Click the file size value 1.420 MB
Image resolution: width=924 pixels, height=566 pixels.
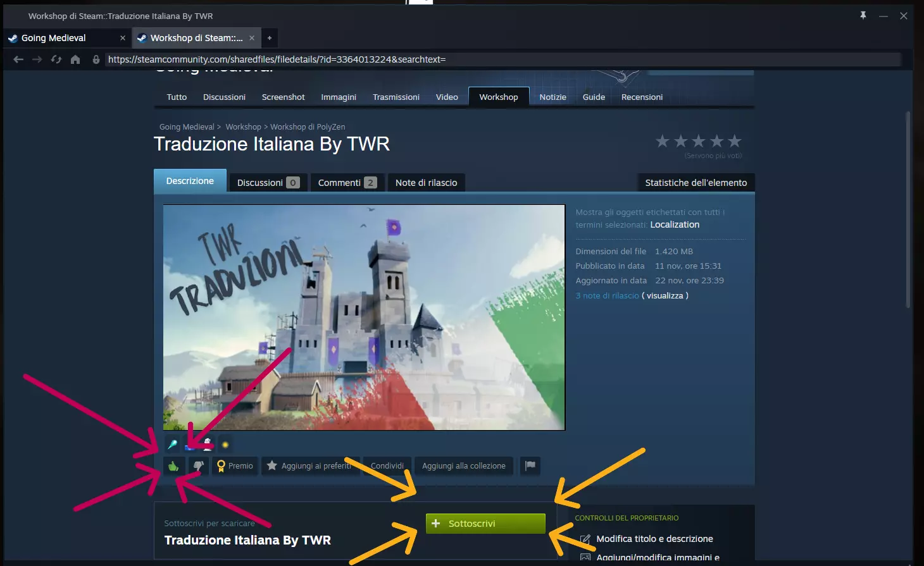(x=674, y=252)
